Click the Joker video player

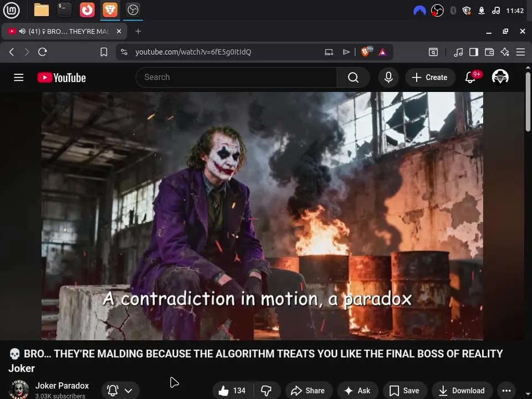coord(262,216)
